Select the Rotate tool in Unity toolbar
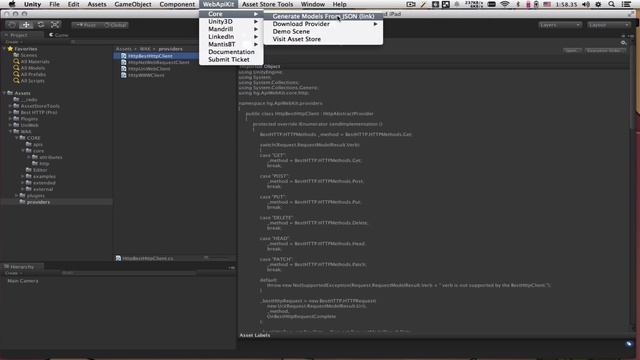The width and height of the screenshot is (640, 360). point(41,25)
